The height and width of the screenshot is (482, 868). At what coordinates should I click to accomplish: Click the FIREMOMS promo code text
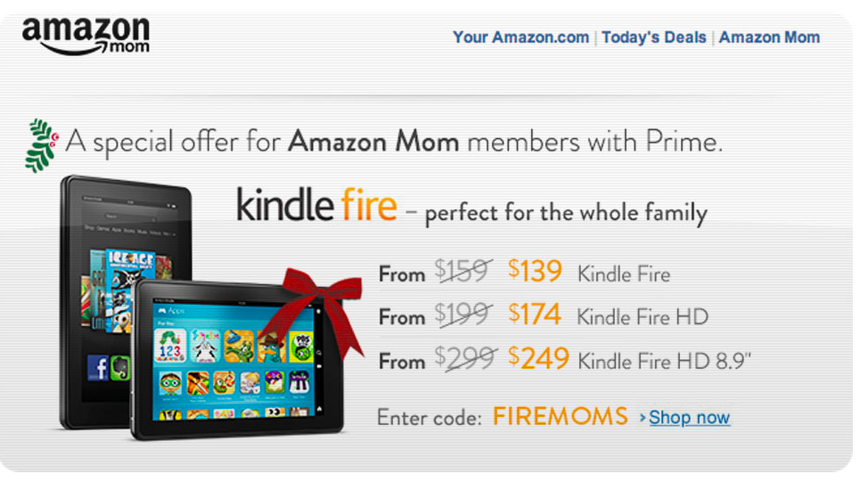pos(561,416)
